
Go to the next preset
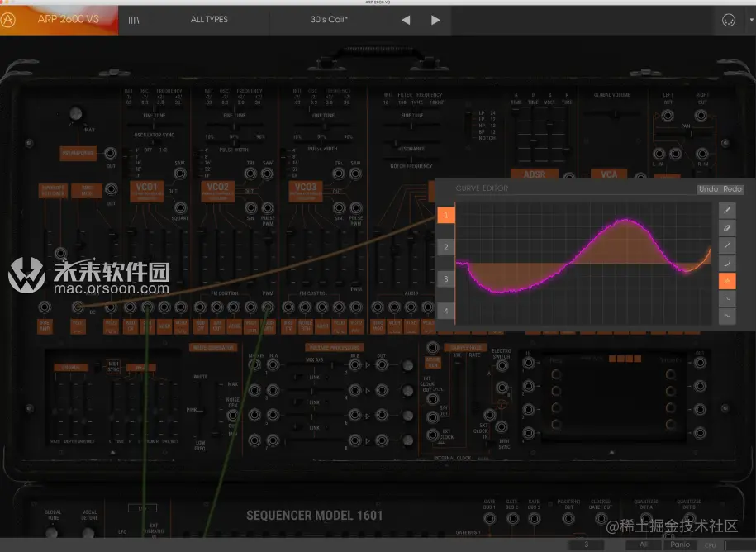[x=435, y=20]
